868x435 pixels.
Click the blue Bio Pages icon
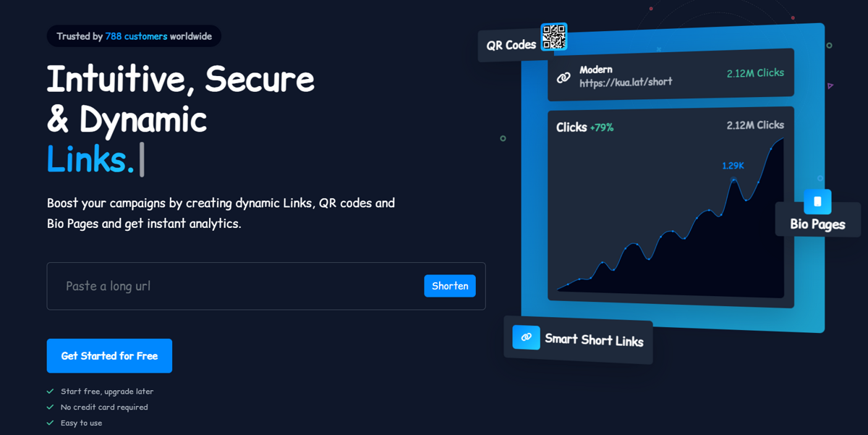(x=817, y=201)
